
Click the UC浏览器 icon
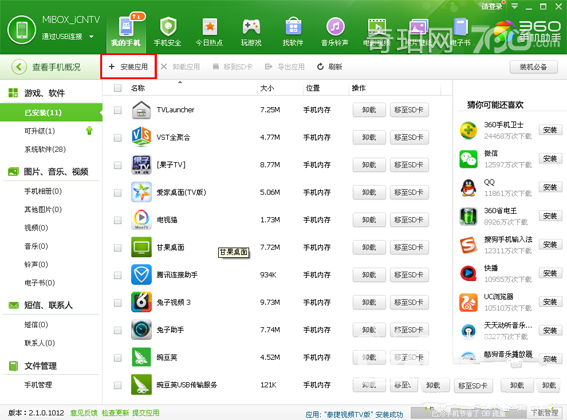click(x=469, y=302)
